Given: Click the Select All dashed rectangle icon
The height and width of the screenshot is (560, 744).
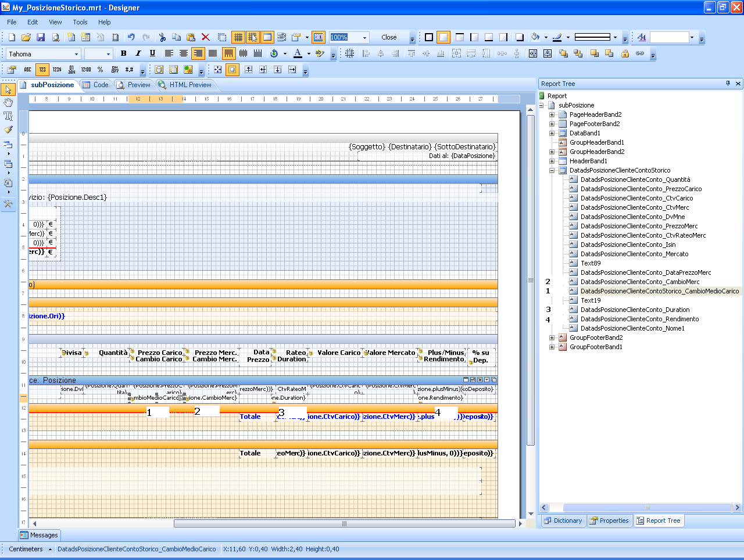Looking at the screenshot, I should coord(222,37).
